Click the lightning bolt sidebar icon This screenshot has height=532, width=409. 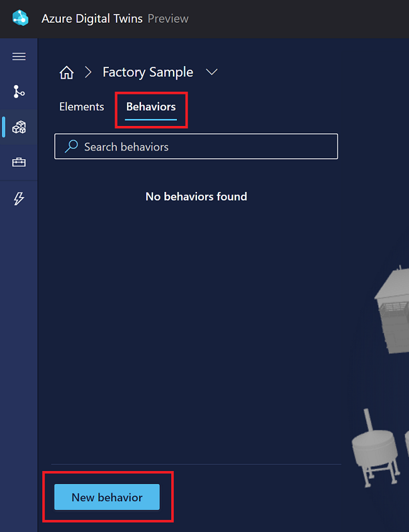pos(19,198)
